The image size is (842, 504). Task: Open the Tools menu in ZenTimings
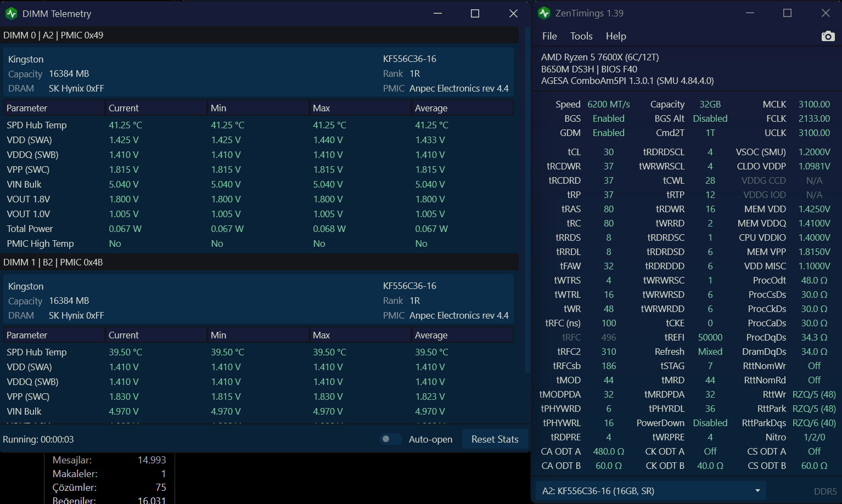pyautogui.click(x=581, y=36)
